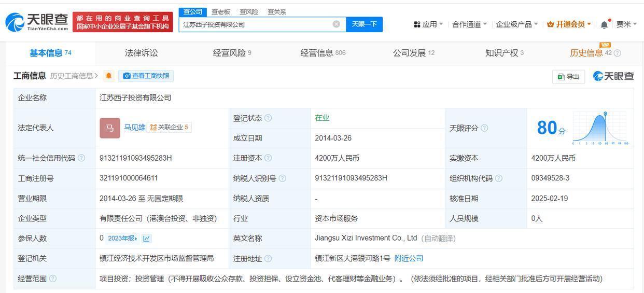This screenshot has height=293, width=644.
Task: Switch to the 法律诉讼 tab
Action: tap(141, 53)
